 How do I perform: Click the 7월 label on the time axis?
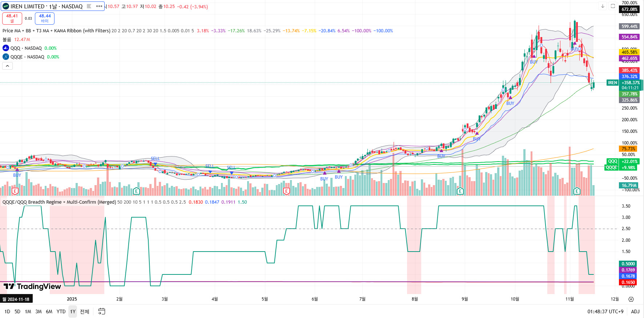click(362, 299)
